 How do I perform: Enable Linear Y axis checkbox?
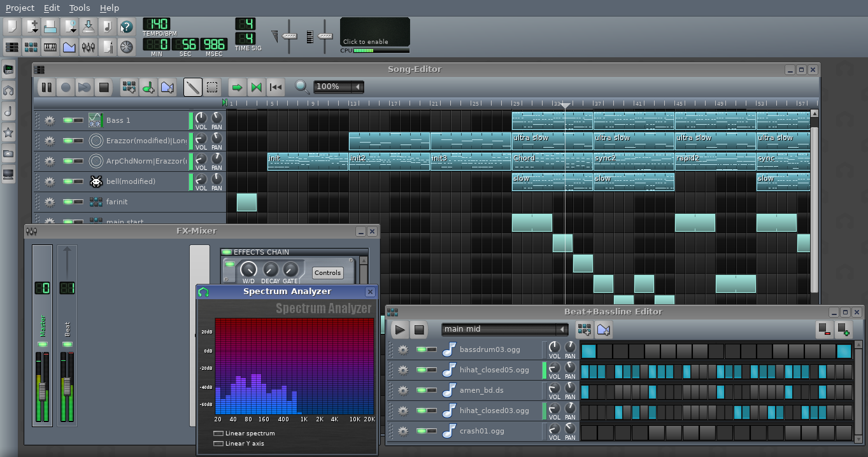[x=218, y=444]
